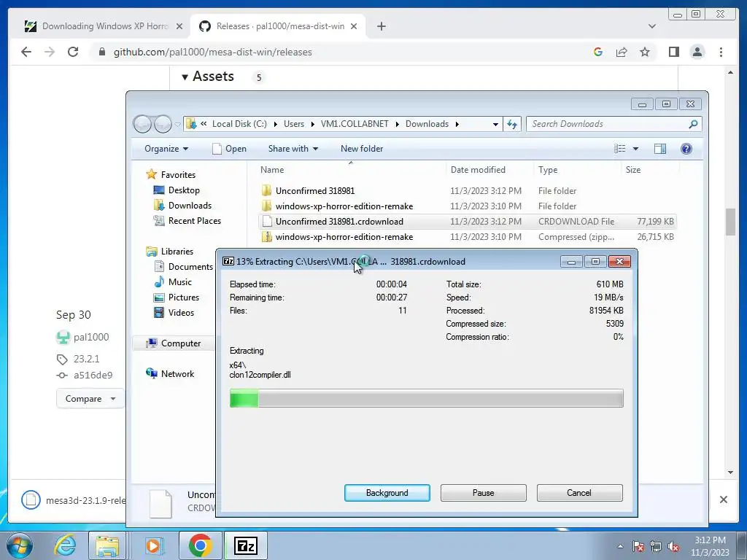Launch Internet Explorer from taskbar
The width and height of the screenshot is (747, 560).
point(65,545)
